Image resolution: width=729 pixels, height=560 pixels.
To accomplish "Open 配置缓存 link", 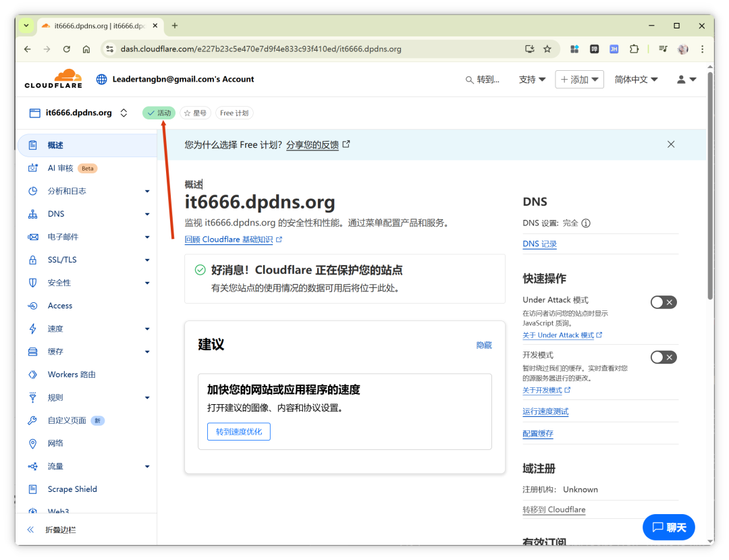I will (x=538, y=434).
